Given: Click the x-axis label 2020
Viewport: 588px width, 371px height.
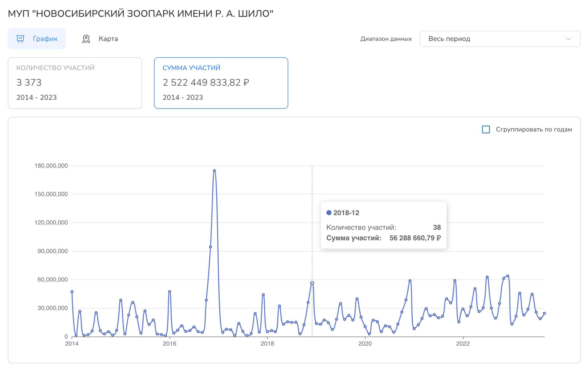Looking at the screenshot, I should point(365,344).
